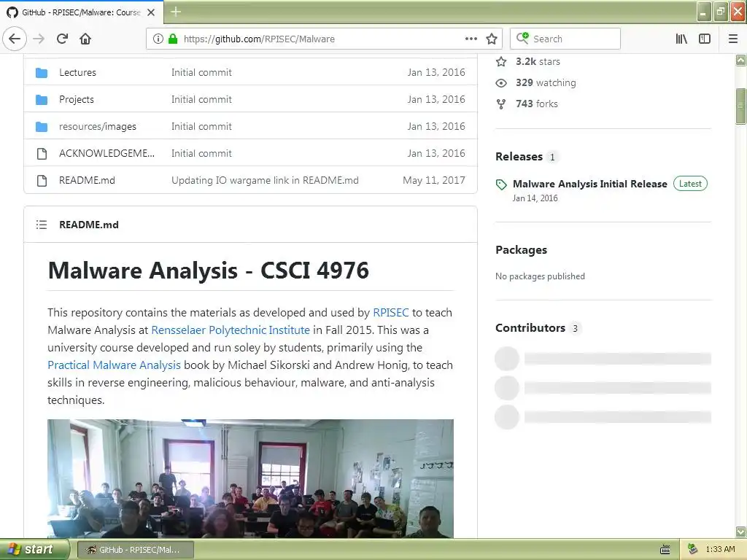
Task: Open the Firefox hamburger menu
Action: [733, 39]
